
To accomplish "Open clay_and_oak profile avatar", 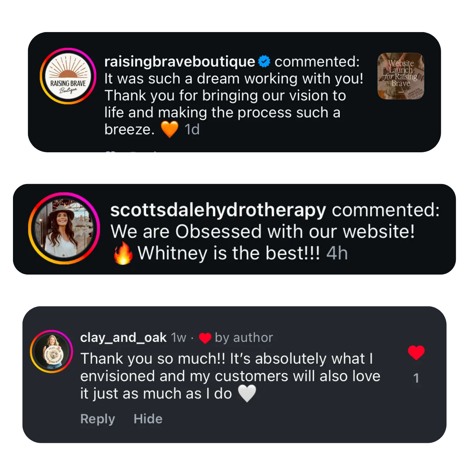I will (52, 351).
